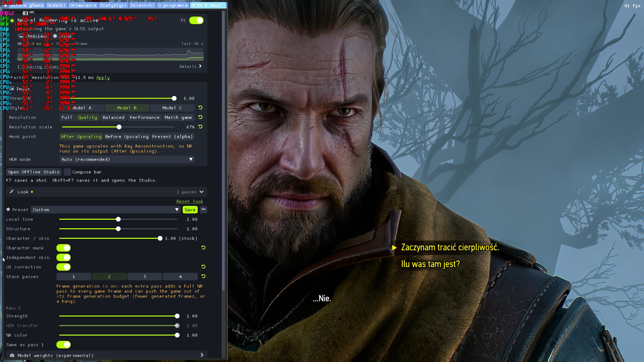644x362 pixels.
Task: Reset the Stack passes count
Action: (x=203, y=276)
